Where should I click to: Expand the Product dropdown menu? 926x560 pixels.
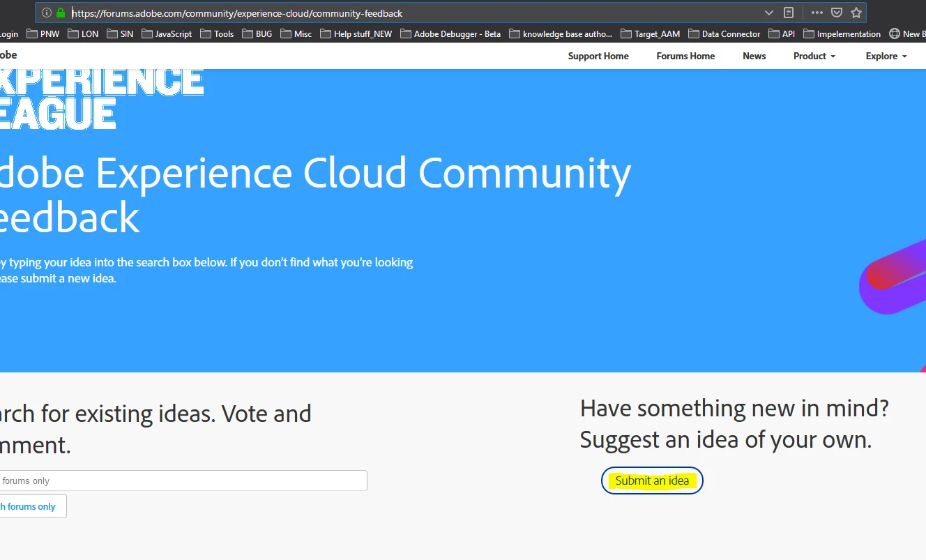(x=814, y=56)
